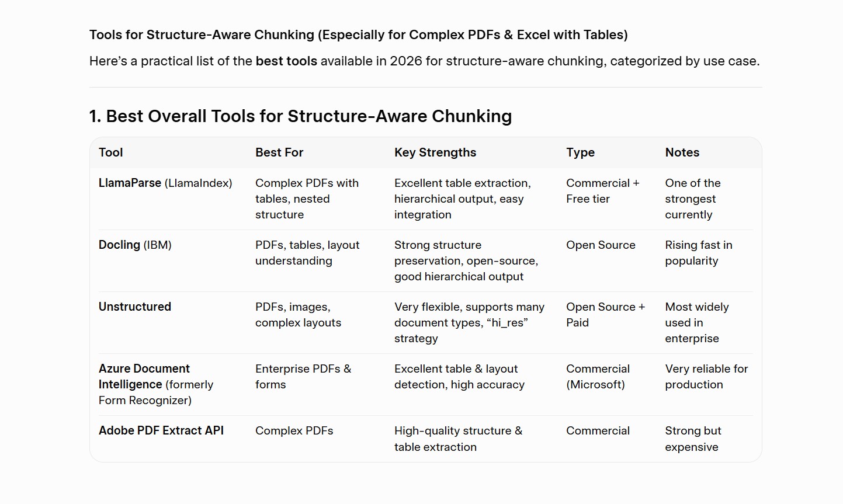
Task: Click the Notes column header
Action: 682,152
